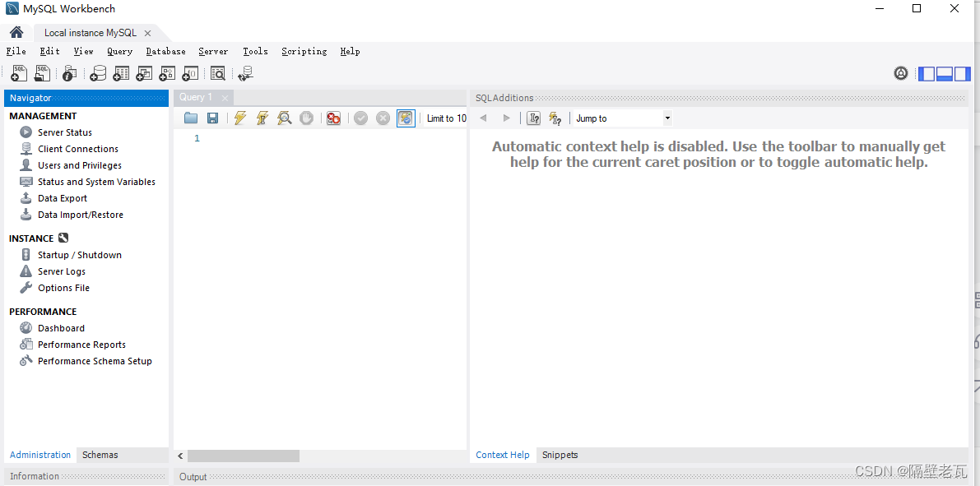Screen dimensions: 980x486
Task: Toggle right sidebar panel visibility
Action: (x=963, y=74)
